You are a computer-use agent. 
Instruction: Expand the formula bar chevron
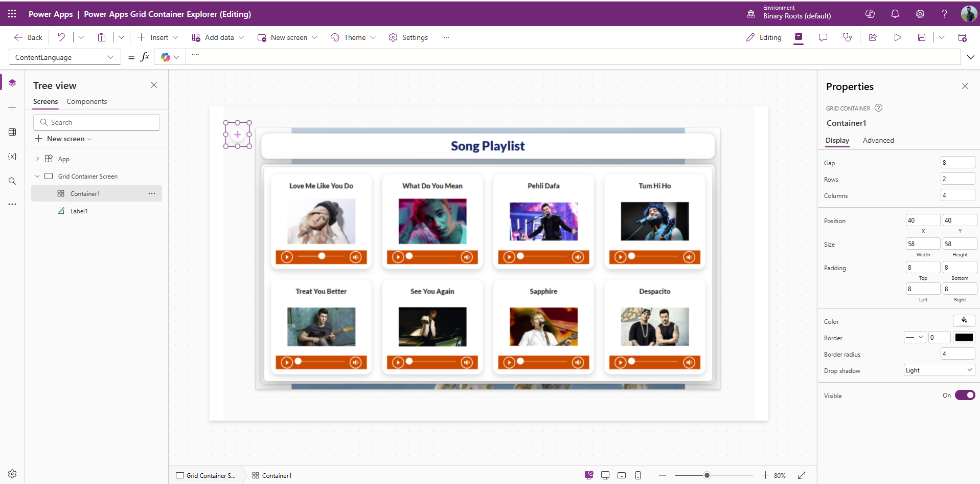click(x=971, y=57)
